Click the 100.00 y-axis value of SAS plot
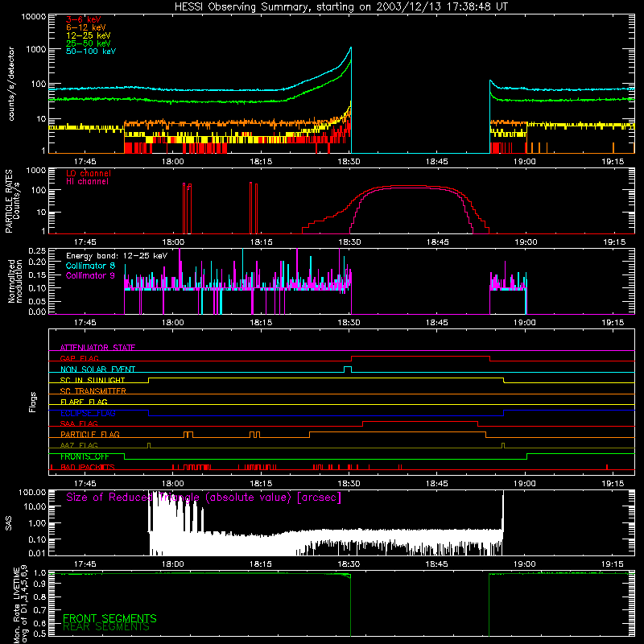This screenshot has width=644, height=644. pyautogui.click(x=32, y=492)
